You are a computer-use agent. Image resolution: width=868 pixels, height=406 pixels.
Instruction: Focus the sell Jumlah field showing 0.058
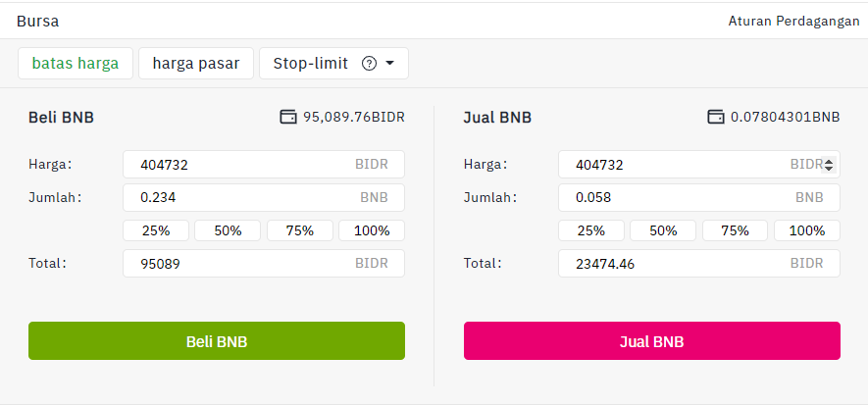point(699,197)
